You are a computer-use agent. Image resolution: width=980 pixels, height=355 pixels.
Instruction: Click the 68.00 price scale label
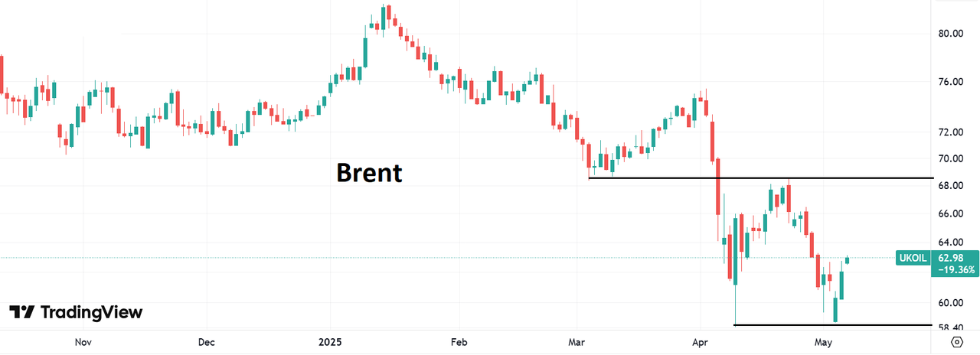tap(952, 186)
